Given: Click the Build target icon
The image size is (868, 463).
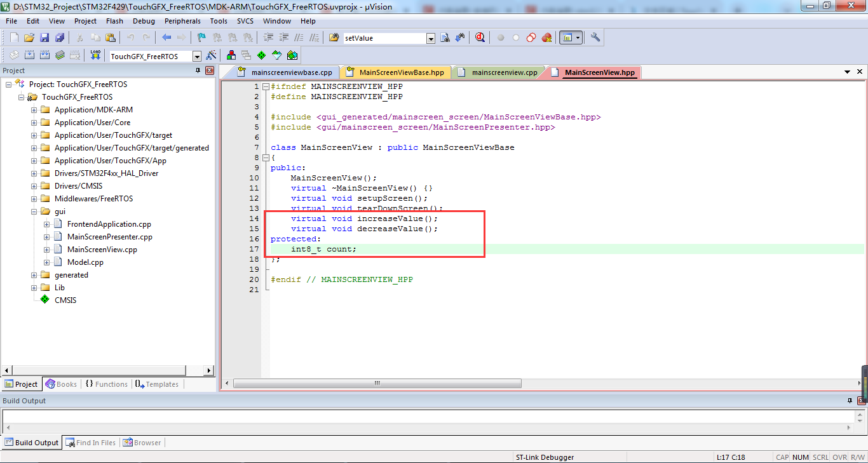Looking at the screenshot, I should point(29,56).
